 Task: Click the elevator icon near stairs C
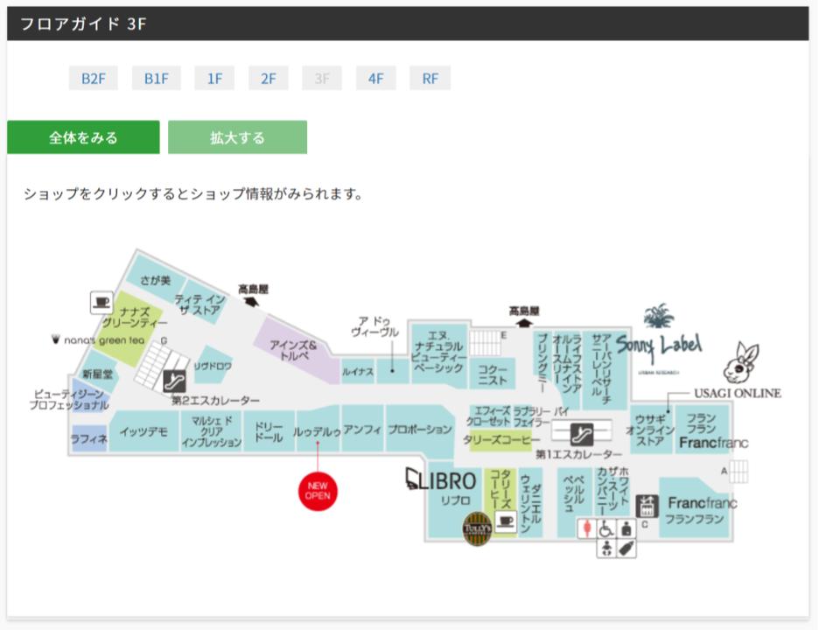coord(647,506)
